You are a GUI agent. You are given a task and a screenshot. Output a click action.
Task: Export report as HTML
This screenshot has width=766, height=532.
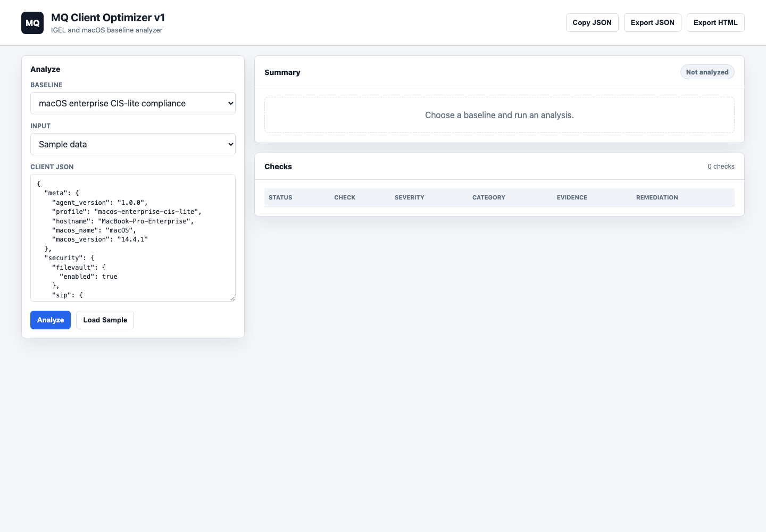715,23
